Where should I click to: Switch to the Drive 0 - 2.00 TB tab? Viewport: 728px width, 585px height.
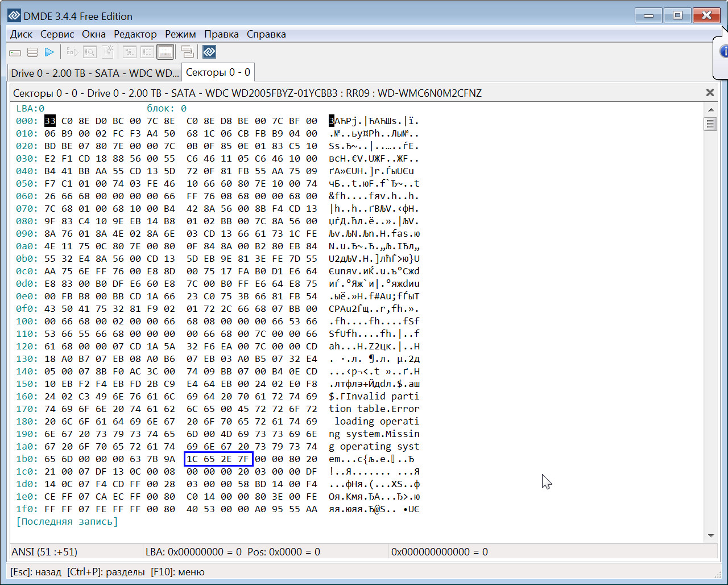tap(94, 73)
